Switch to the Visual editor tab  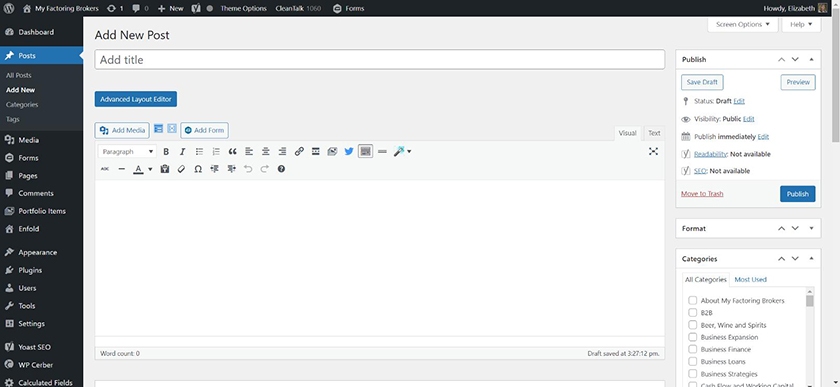click(x=627, y=133)
